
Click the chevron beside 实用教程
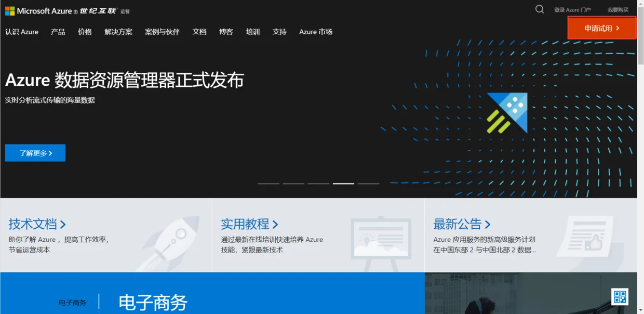click(x=275, y=225)
